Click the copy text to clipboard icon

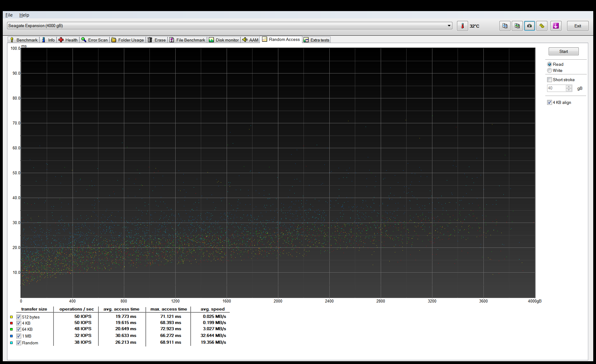505,26
